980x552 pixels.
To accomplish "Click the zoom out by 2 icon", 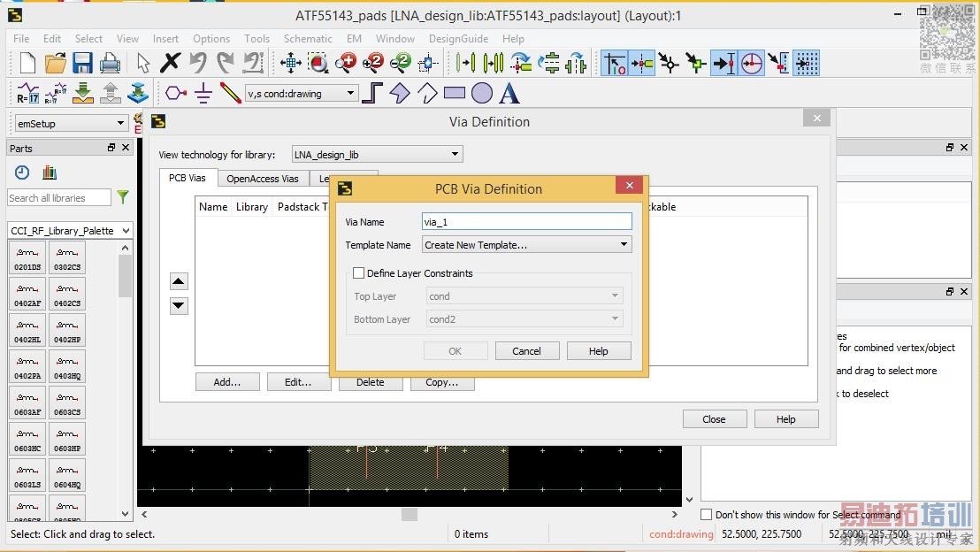I will (x=401, y=63).
